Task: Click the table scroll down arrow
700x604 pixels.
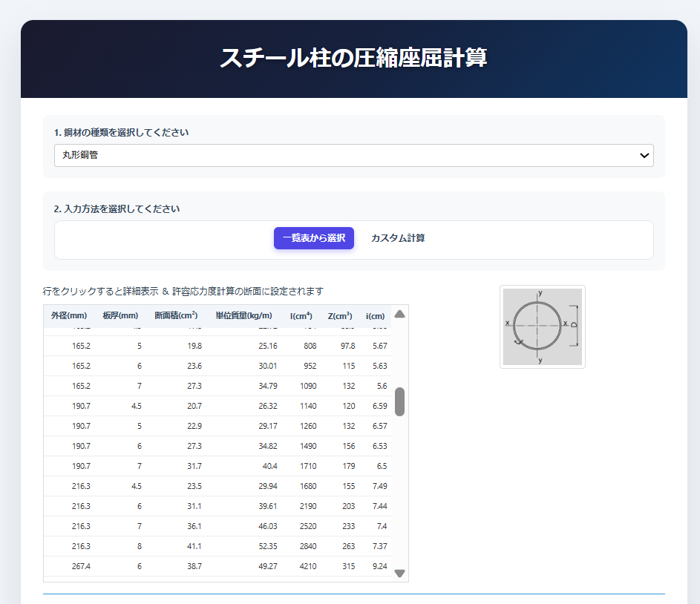Action: tap(399, 573)
